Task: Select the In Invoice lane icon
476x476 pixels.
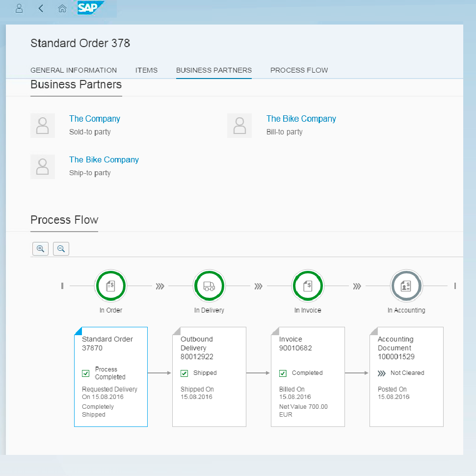Action: pos(308,286)
